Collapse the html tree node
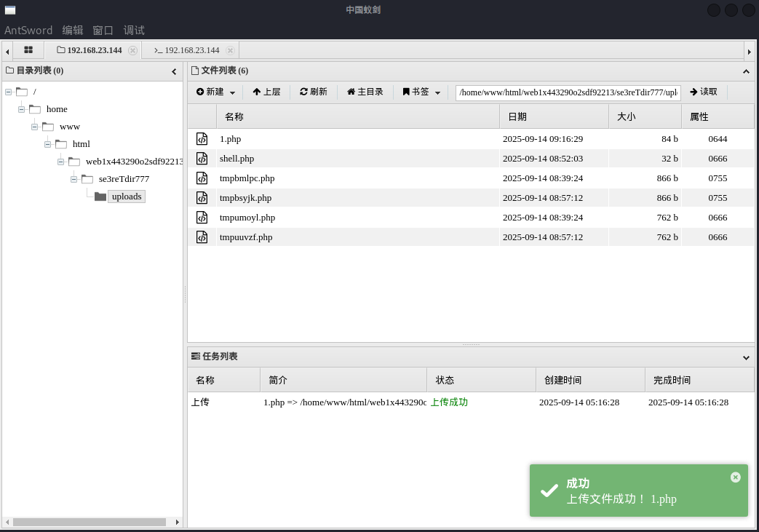The width and height of the screenshot is (759, 532). 47,144
